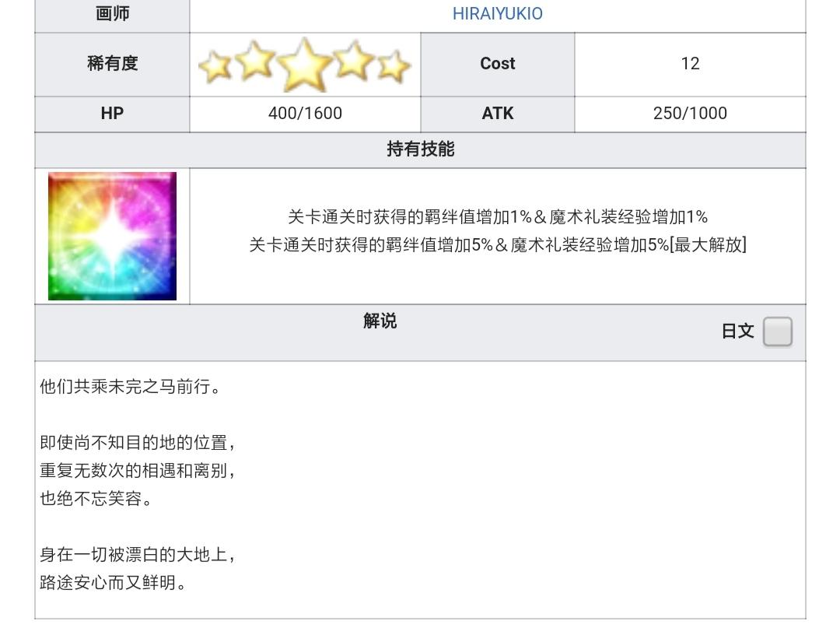Screen dimensions: 840x635
Task: Click the fourth rarity star
Action: pyautogui.click(x=354, y=61)
